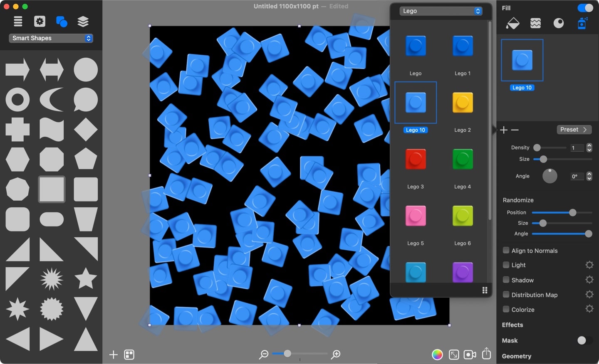The height and width of the screenshot is (364, 599).
Task: Adjust the Angle value stepper
Action: [x=589, y=176]
